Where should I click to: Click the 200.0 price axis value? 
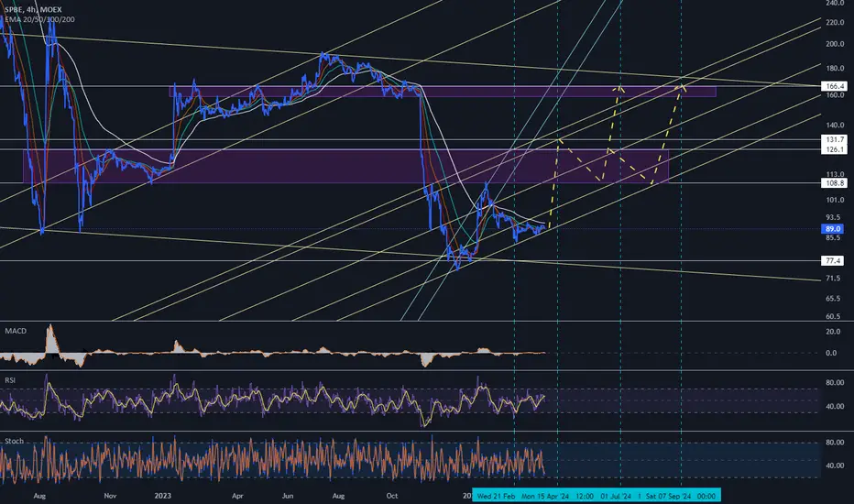pyautogui.click(x=835, y=44)
